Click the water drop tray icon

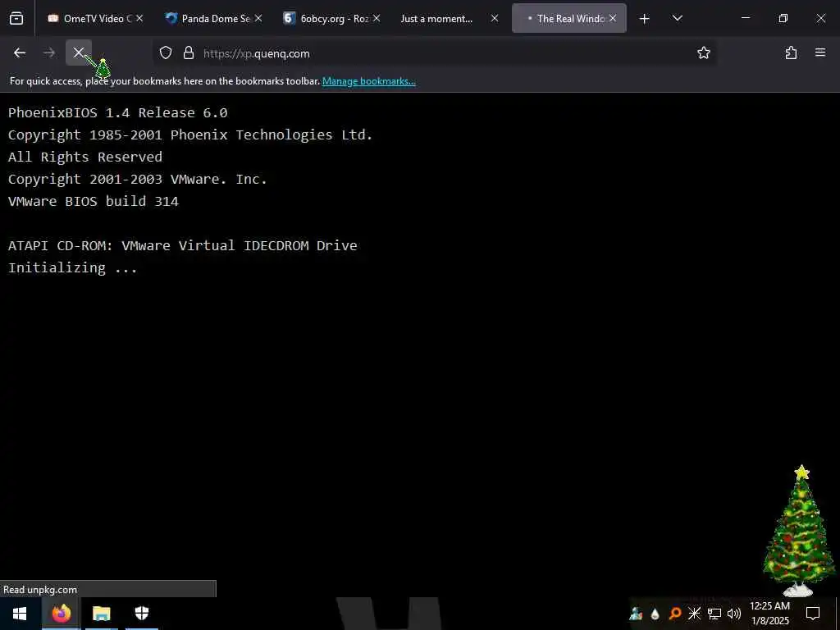[x=655, y=614]
